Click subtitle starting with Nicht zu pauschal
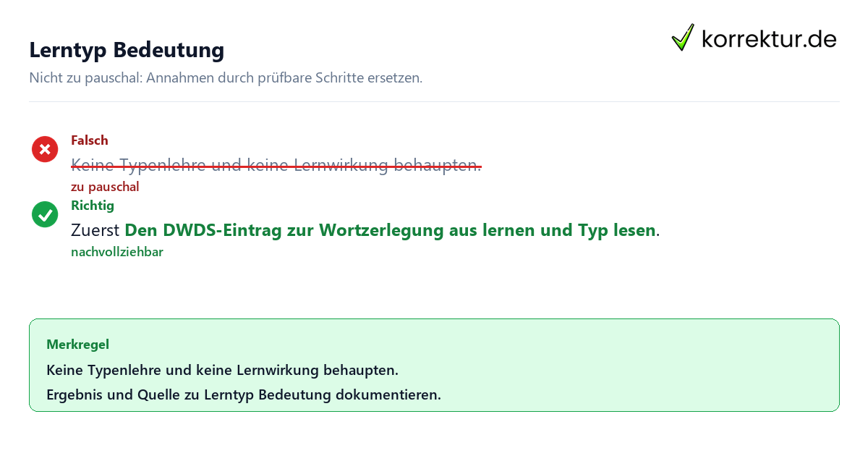868x456 pixels. 226,77
